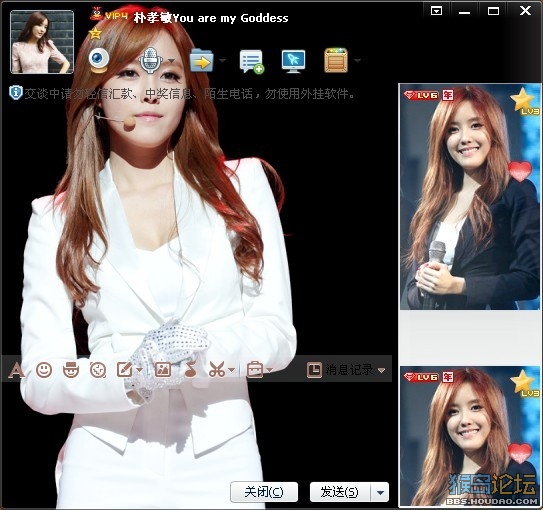Click the upper LV6 diamond badge

pos(421,95)
